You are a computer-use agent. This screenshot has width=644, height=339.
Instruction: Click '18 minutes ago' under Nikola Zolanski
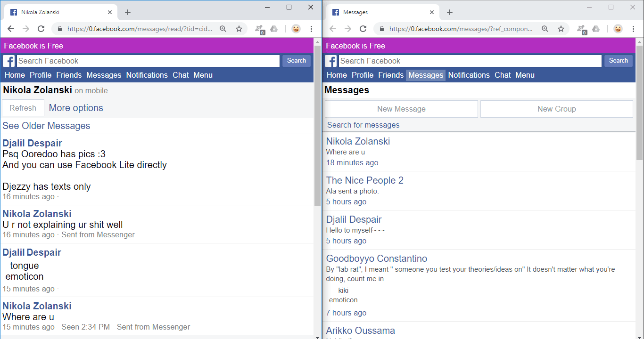[352, 162]
